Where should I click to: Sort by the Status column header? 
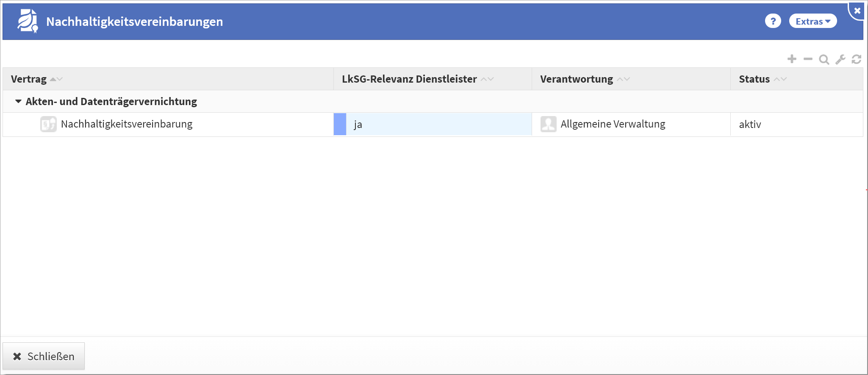754,79
